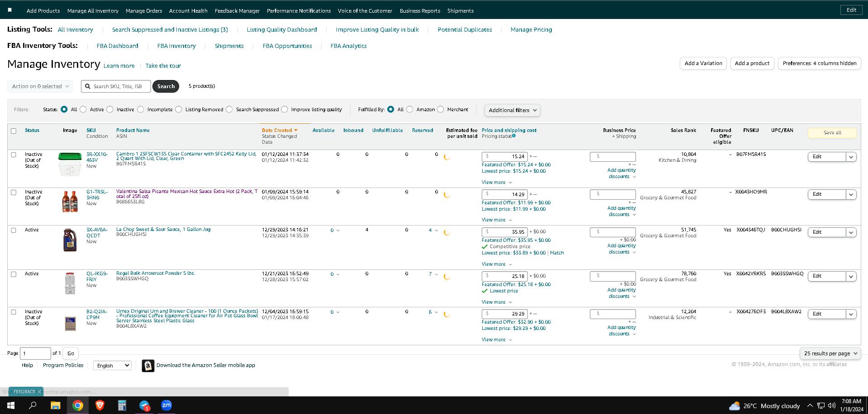Viewport: 868px width, 414px height.
Task: Expand Add quantity discounts for Urnex row
Action: tap(622, 330)
